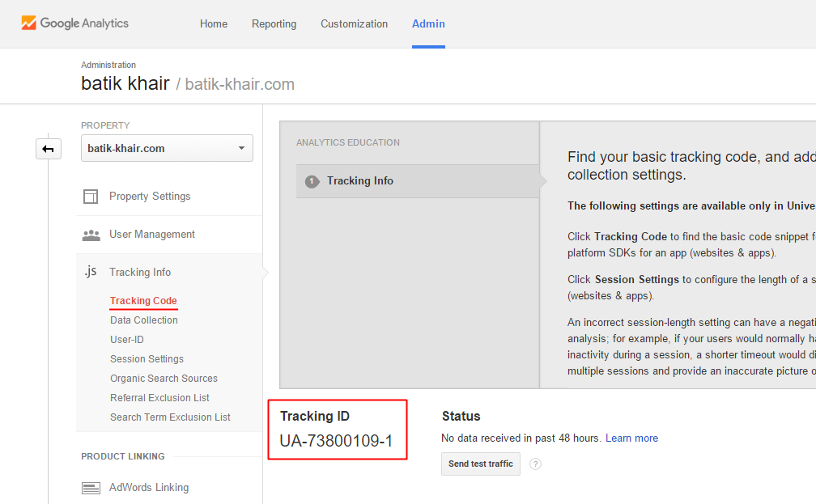Click the User Management people icon

pos(91,235)
